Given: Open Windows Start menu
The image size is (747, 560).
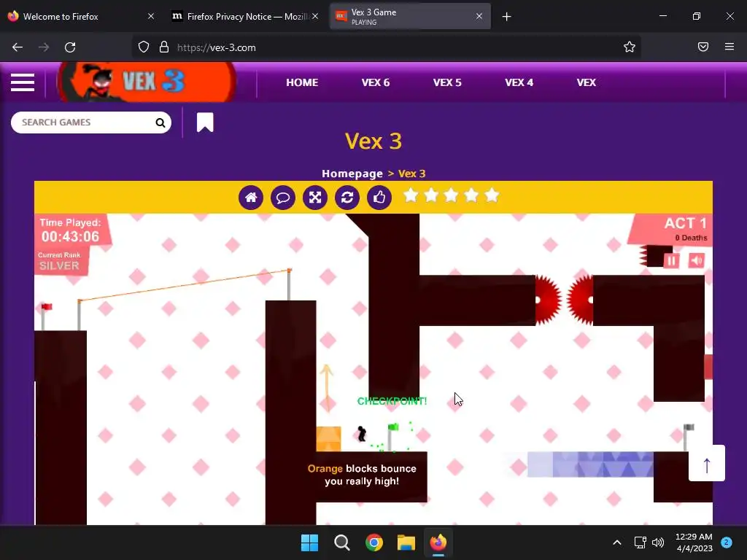Looking at the screenshot, I should (309, 542).
